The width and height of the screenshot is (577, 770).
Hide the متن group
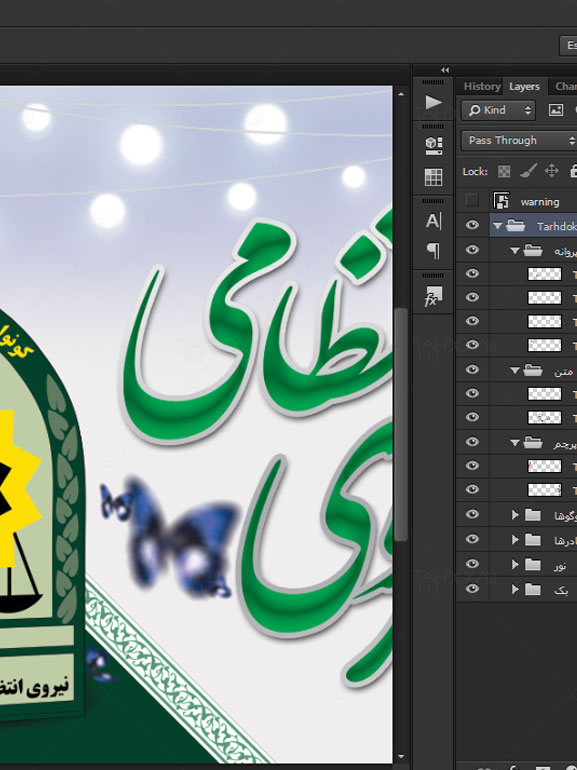[472, 369]
